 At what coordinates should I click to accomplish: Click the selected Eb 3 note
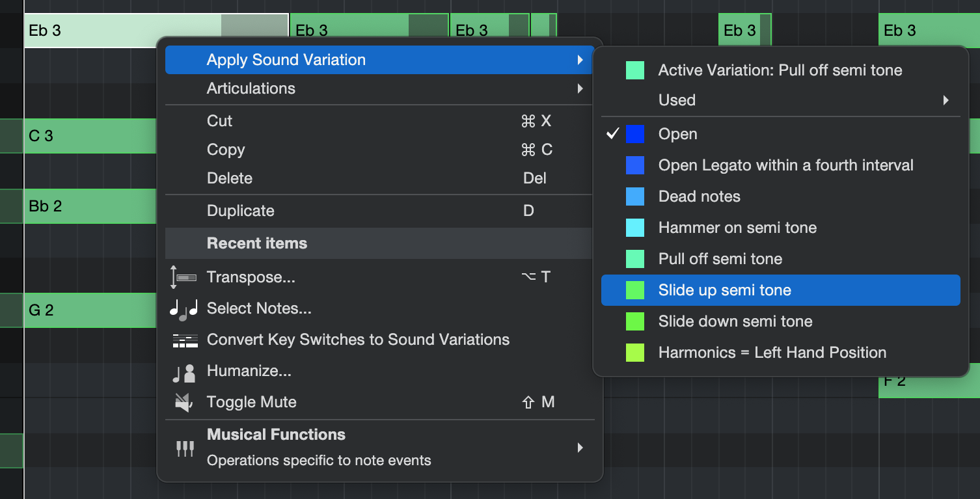pyautogui.click(x=156, y=30)
